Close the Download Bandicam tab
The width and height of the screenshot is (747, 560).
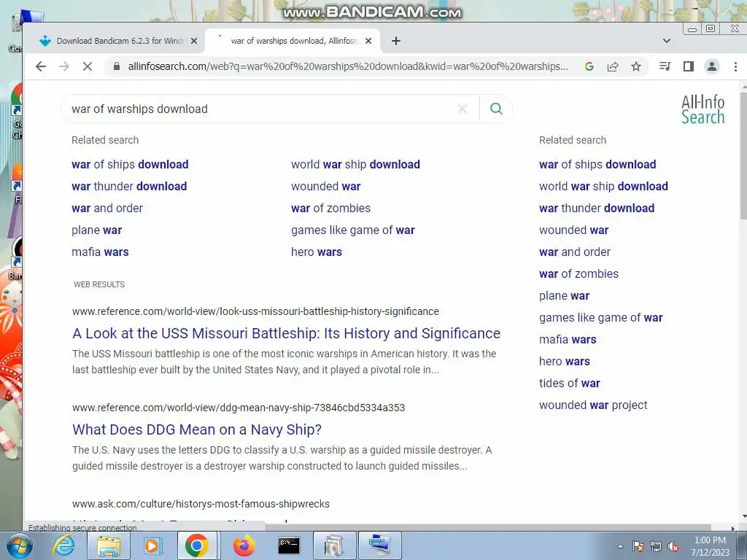click(x=194, y=41)
